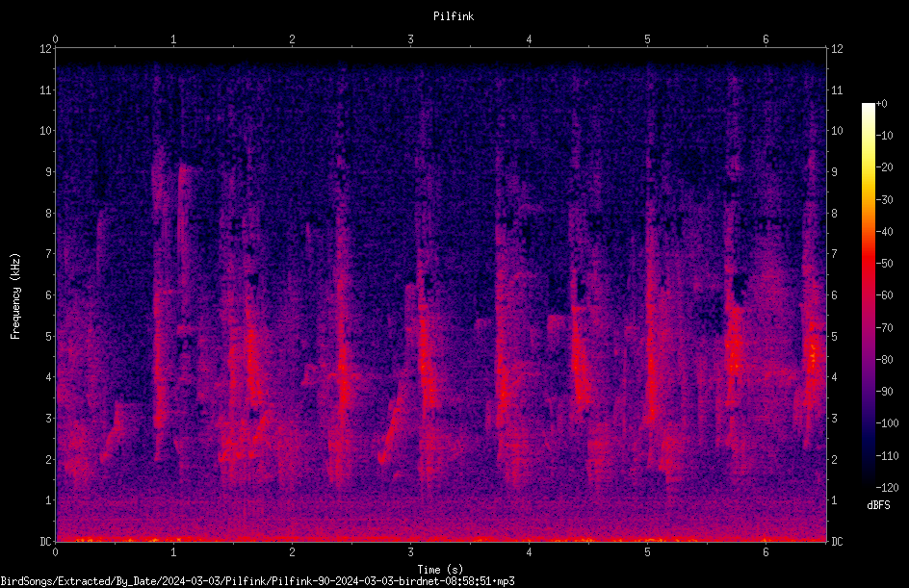This screenshot has height=588, width=909.
Task: Click the white top of the dBFS color scale
Action: (x=868, y=108)
